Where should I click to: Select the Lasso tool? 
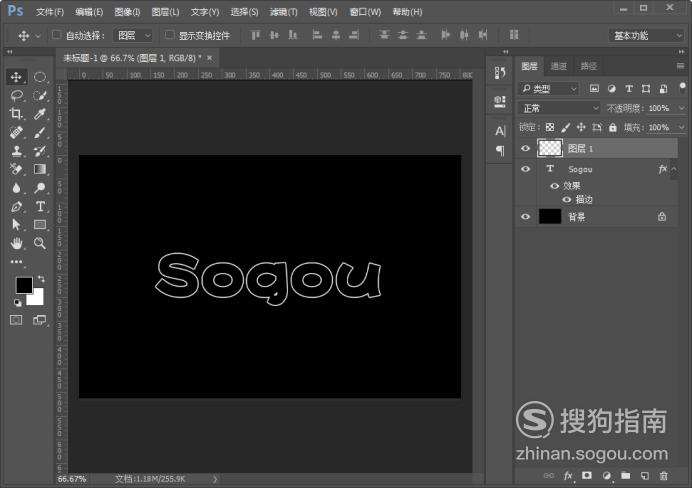pos(16,95)
